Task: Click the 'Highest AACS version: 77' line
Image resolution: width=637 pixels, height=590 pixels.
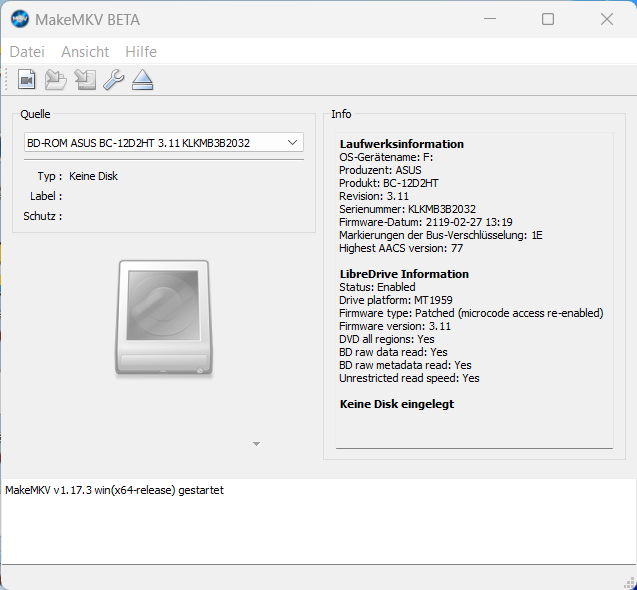Action: [401, 248]
